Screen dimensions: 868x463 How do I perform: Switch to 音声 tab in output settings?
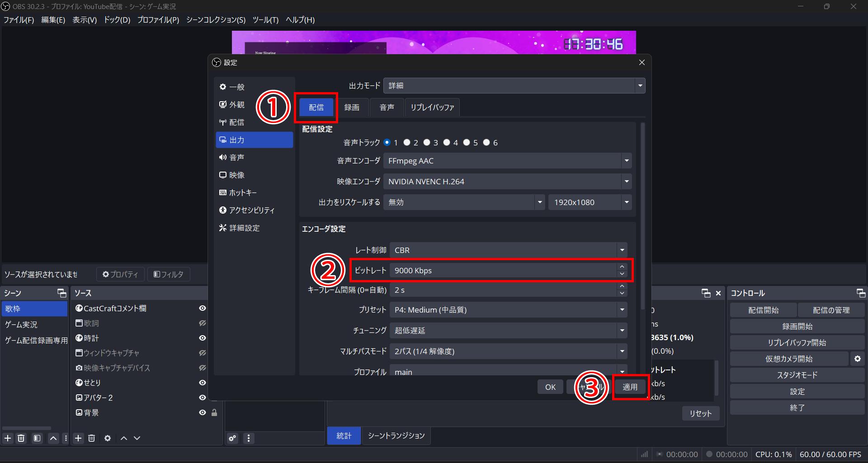tap(387, 108)
